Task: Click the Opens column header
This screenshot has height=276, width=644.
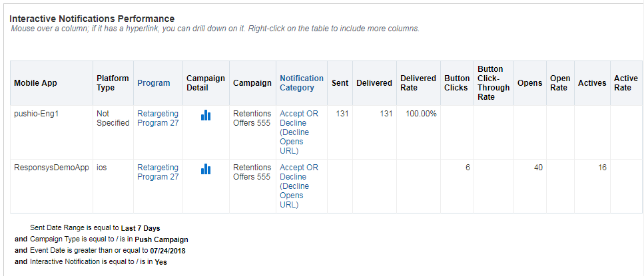Action: tap(529, 83)
